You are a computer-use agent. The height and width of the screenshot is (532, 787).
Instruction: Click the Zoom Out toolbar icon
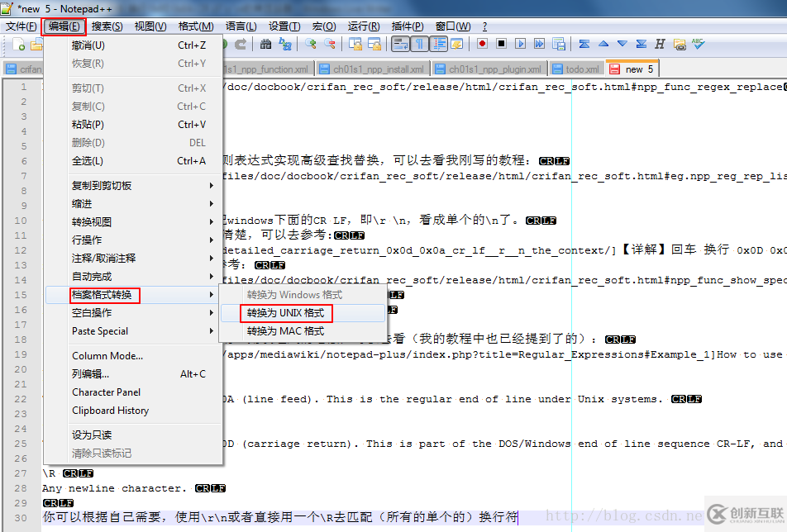point(330,44)
